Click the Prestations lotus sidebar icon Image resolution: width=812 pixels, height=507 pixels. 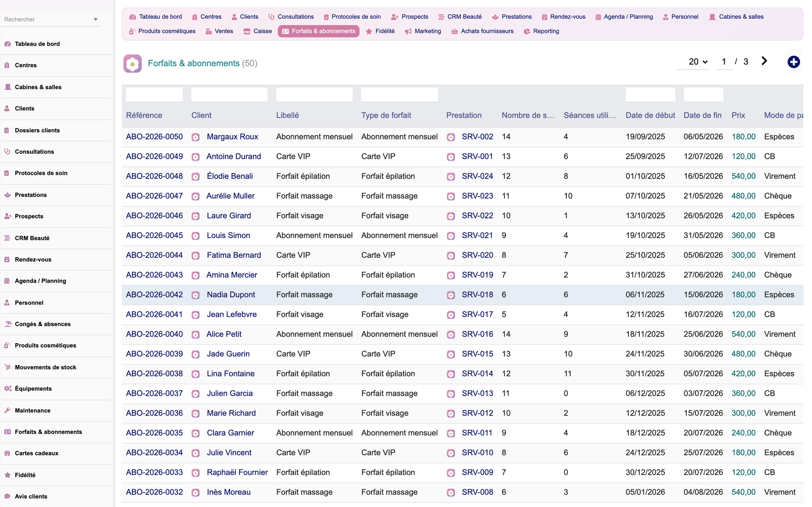pos(8,195)
